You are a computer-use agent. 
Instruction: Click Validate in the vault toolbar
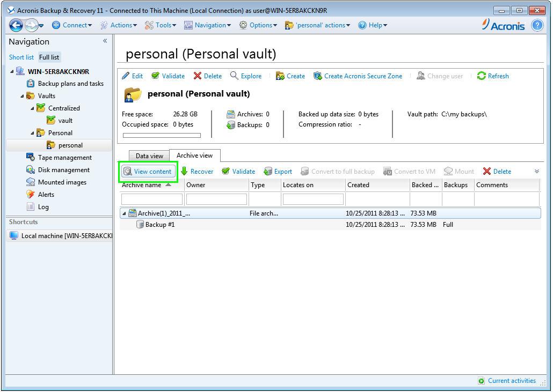(168, 76)
